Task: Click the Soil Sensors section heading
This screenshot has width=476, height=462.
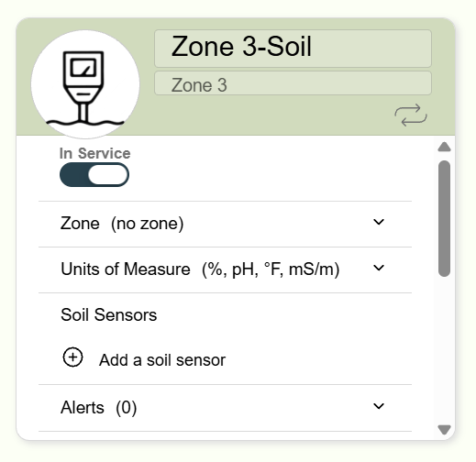Action: point(109,315)
